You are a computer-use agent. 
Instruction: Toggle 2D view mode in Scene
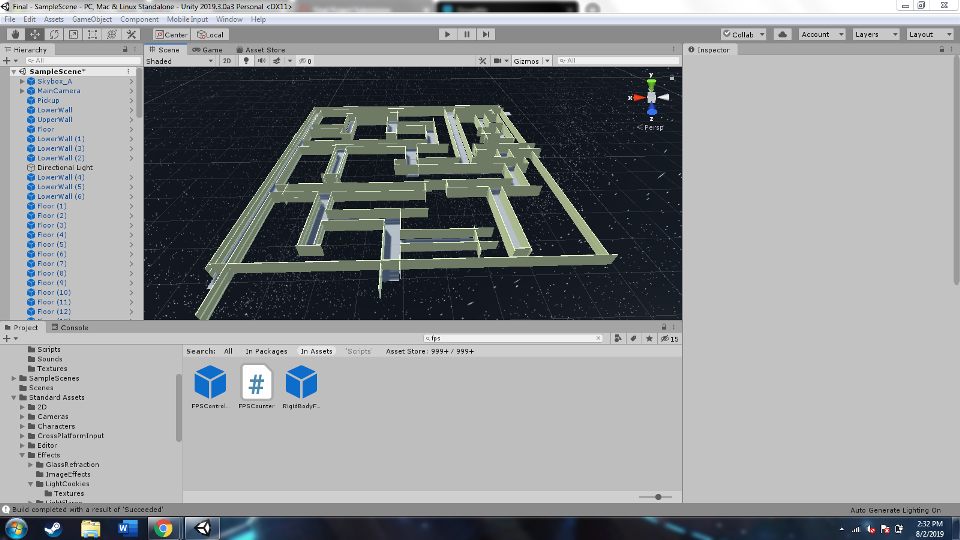point(226,61)
